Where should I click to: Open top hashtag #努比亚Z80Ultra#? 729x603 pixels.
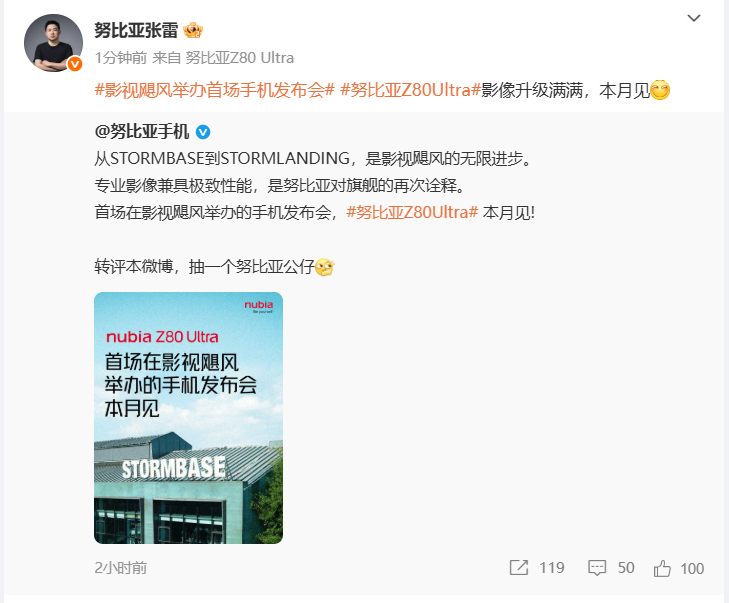point(410,90)
